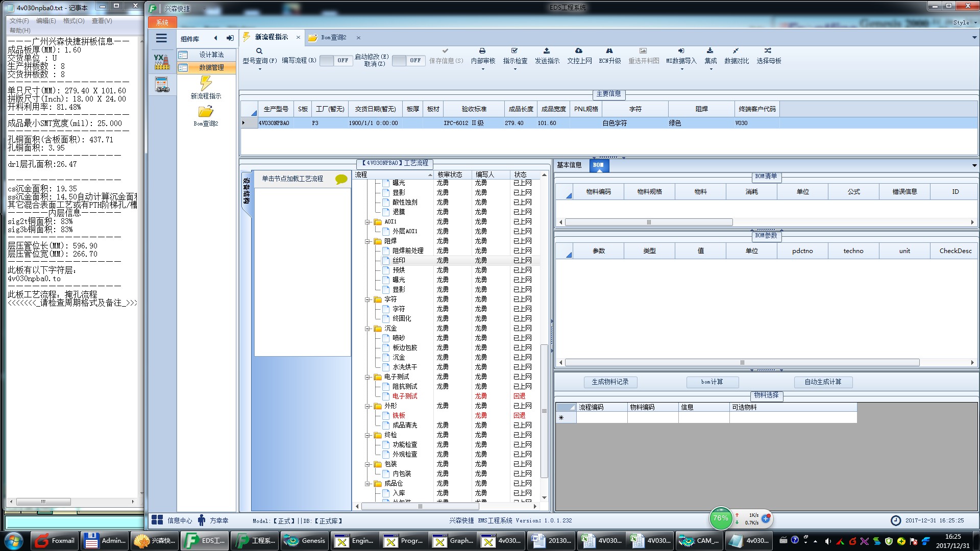Toggle the 启动修改 OFF switch
The width and height of the screenshot is (980, 551).
pos(408,60)
